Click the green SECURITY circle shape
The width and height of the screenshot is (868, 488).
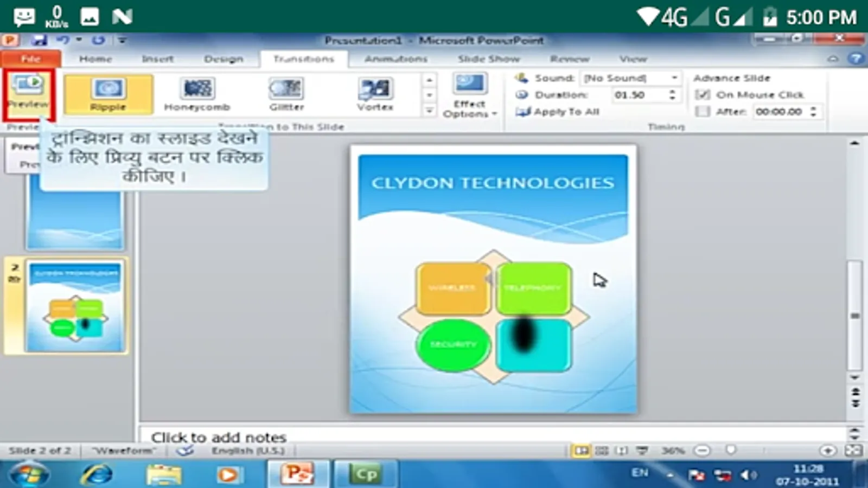coord(453,345)
